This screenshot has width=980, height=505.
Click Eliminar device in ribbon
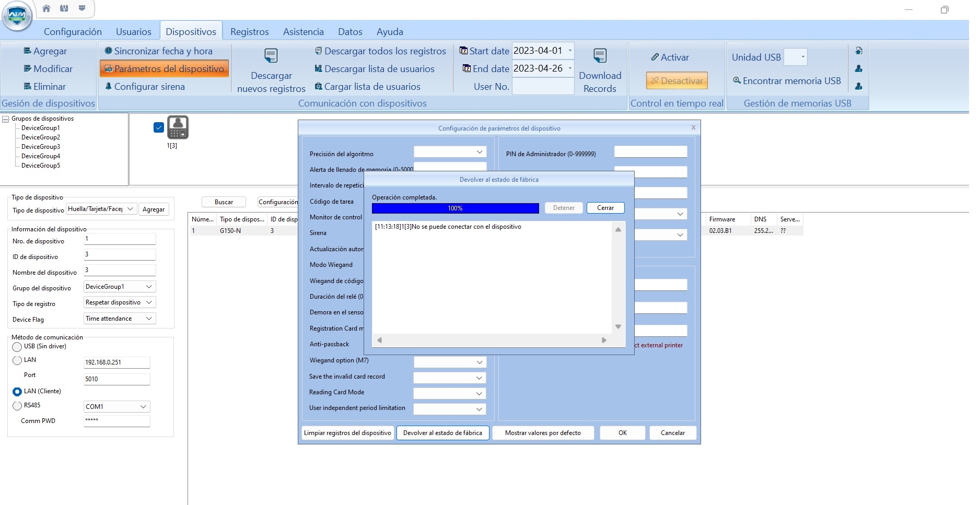[x=44, y=87]
